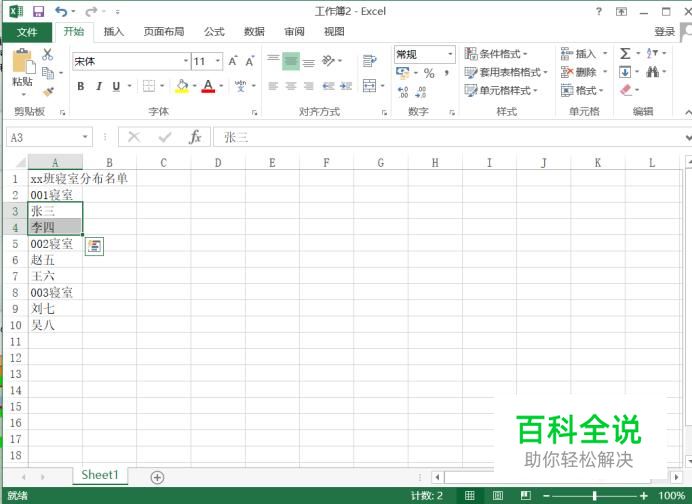Image resolution: width=692 pixels, height=504 pixels.
Task: Apply percent style
Action: coord(429,73)
